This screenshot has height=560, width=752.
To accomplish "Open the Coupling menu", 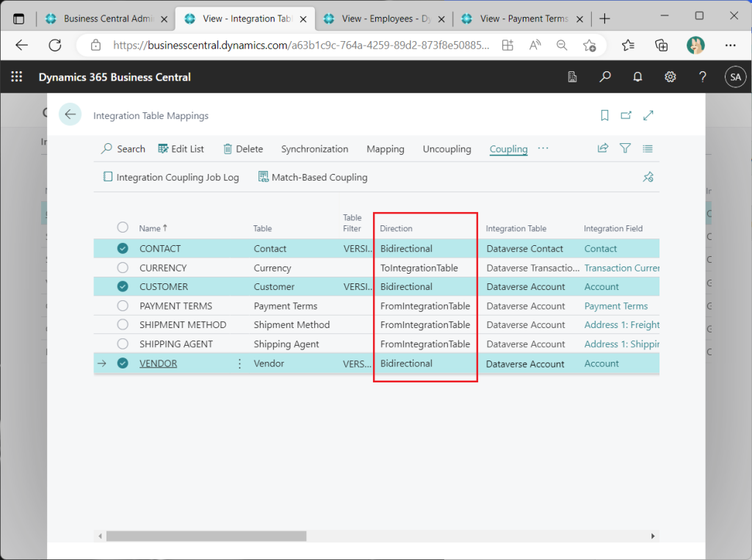I will (x=508, y=149).
